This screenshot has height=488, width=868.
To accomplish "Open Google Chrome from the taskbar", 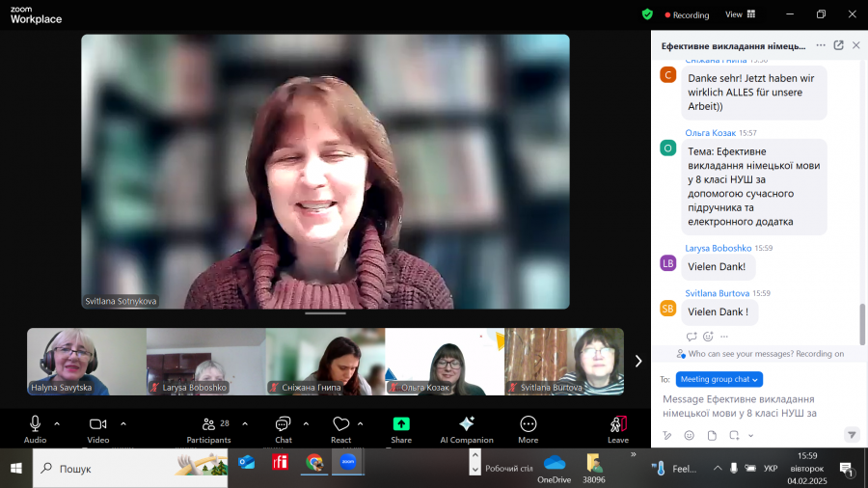I will [313, 462].
